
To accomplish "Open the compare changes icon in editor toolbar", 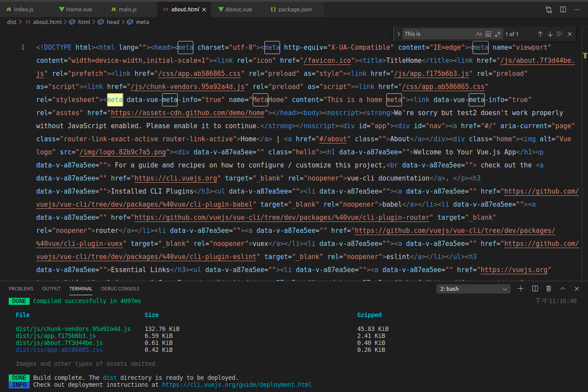I will click(x=549, y=9).
